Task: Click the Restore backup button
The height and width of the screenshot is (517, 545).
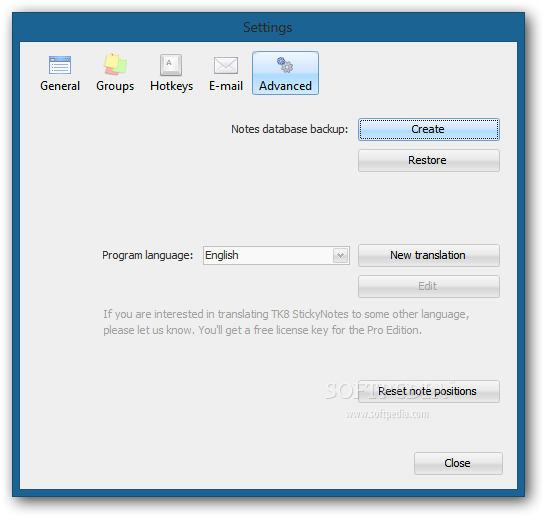Action: [429, 160]
